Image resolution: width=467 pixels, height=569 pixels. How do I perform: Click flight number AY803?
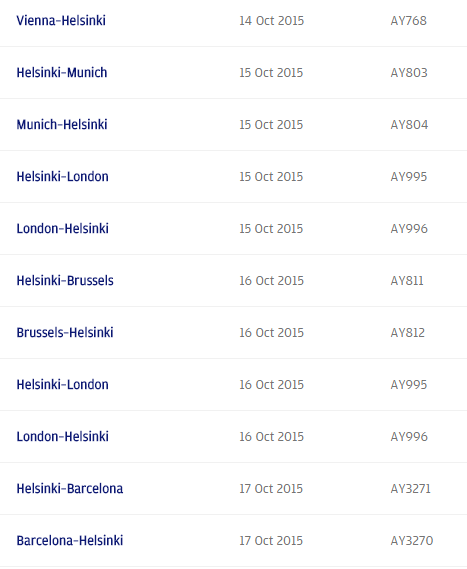point(409,73)
